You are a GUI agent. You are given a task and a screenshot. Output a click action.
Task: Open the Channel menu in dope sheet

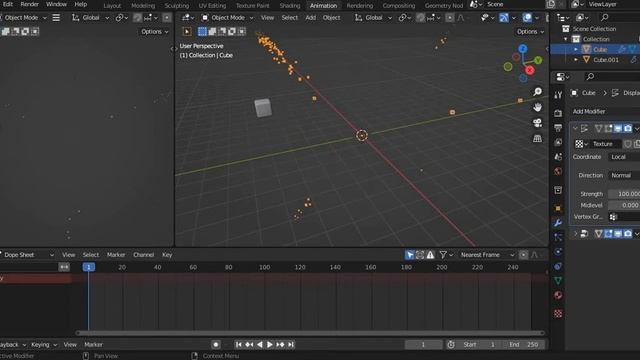[143, 255]
